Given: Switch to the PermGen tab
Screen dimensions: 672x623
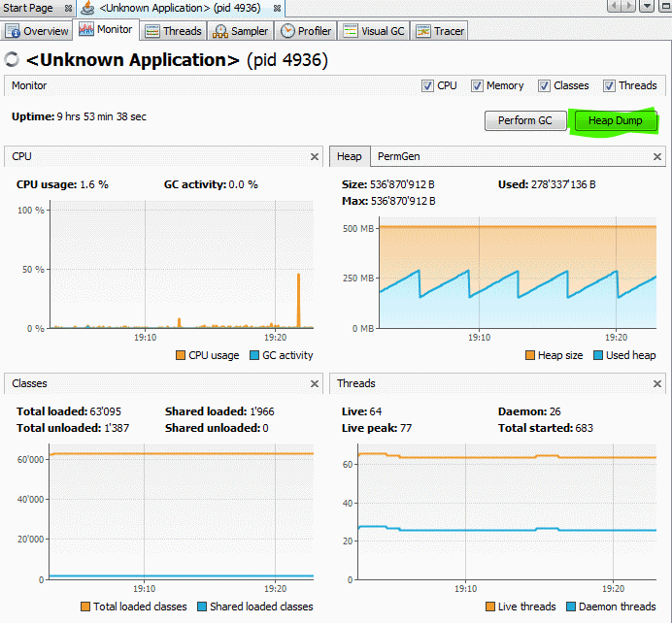Looking at the screenshot, I should coord(398,156).
